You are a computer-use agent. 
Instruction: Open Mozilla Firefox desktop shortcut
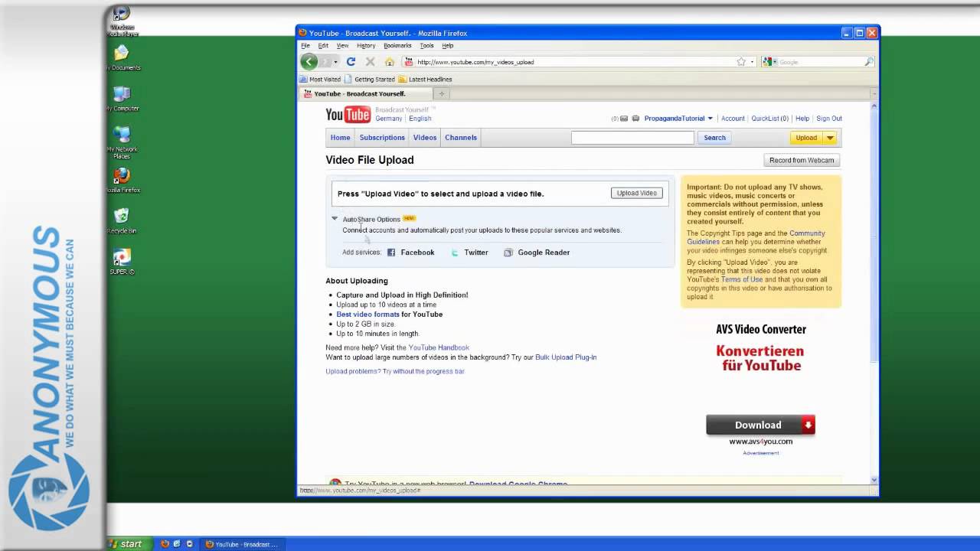(x=122, y=181)
